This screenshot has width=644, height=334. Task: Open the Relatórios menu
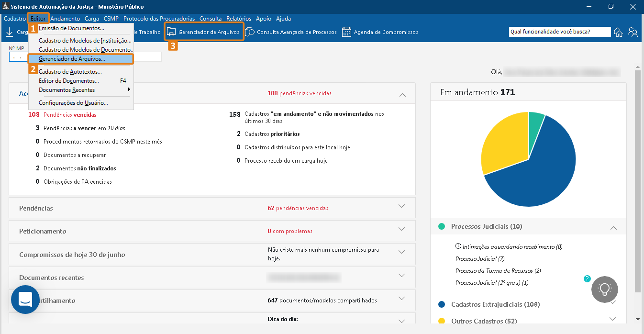[239, 19]
